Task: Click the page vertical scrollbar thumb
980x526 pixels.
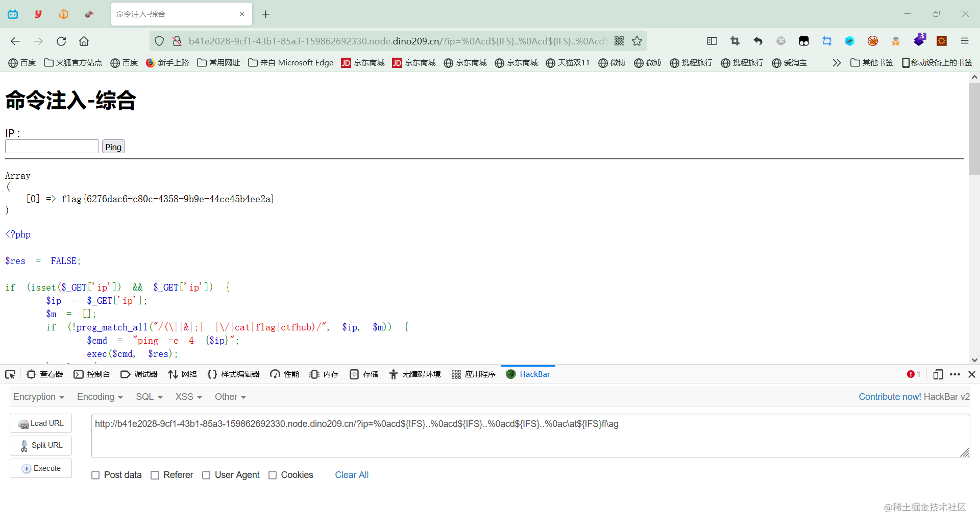Action: pyautogui.click(x=974, y=129)
